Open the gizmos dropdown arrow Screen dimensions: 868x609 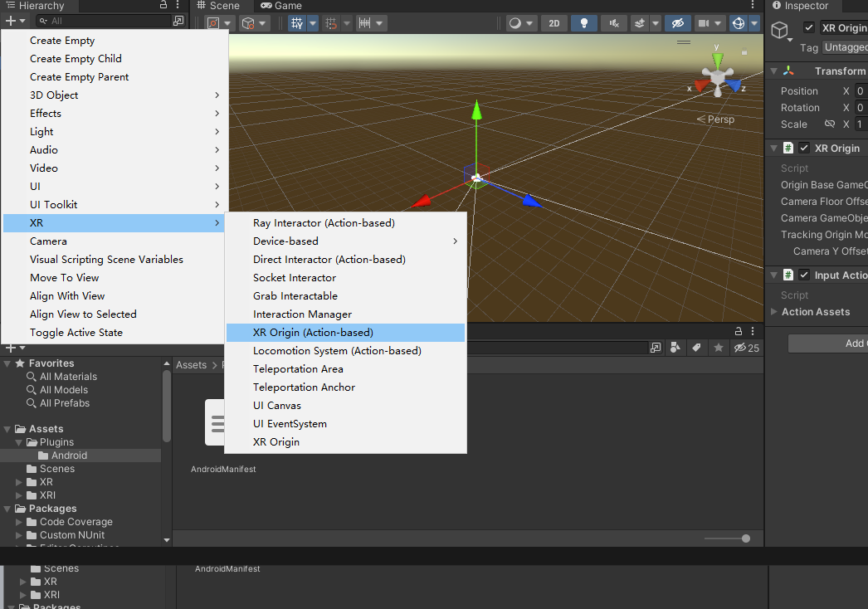tap(754, 23)
